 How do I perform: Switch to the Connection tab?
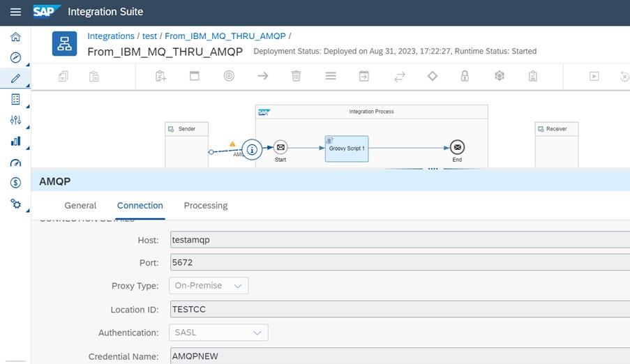pos(140,205)
